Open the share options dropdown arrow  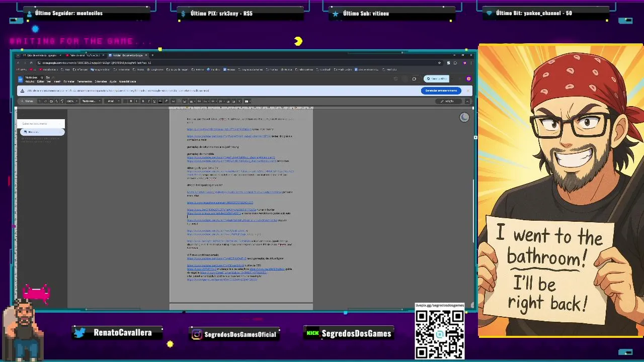coord(452,79)
